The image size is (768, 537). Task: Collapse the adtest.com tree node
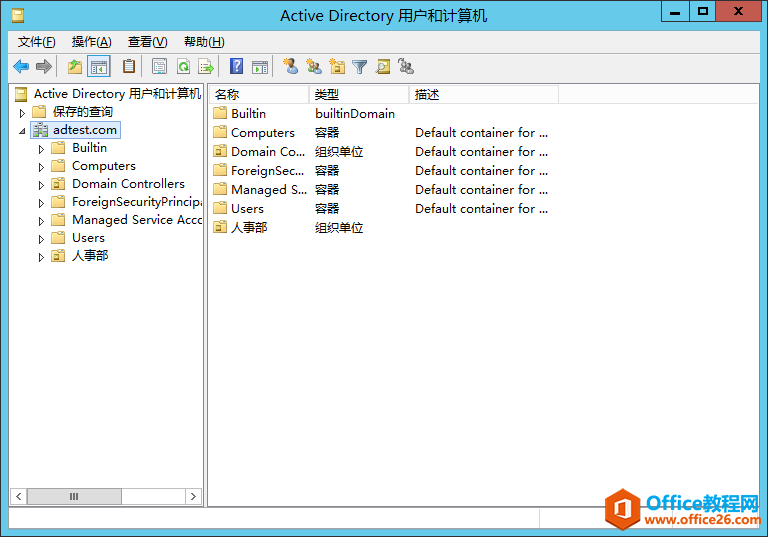[x=22, y=131]
